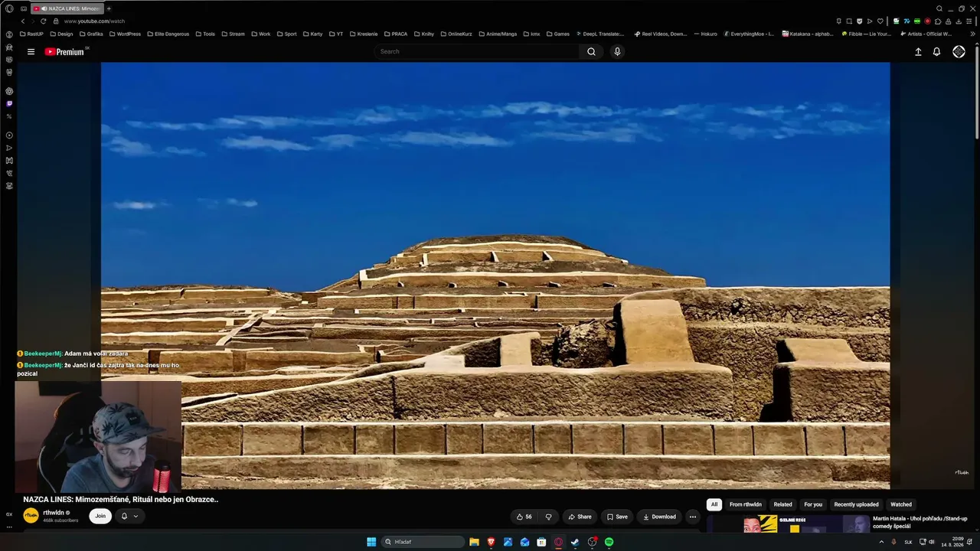
Task: Launch Spotify from the taskbar
Action: coord(609,542)
